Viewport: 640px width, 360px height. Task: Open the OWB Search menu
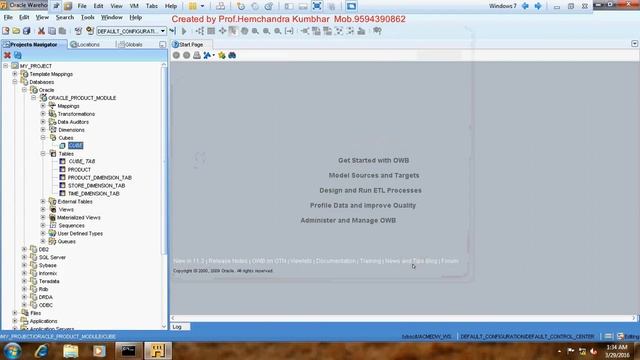tap(64, 17)
